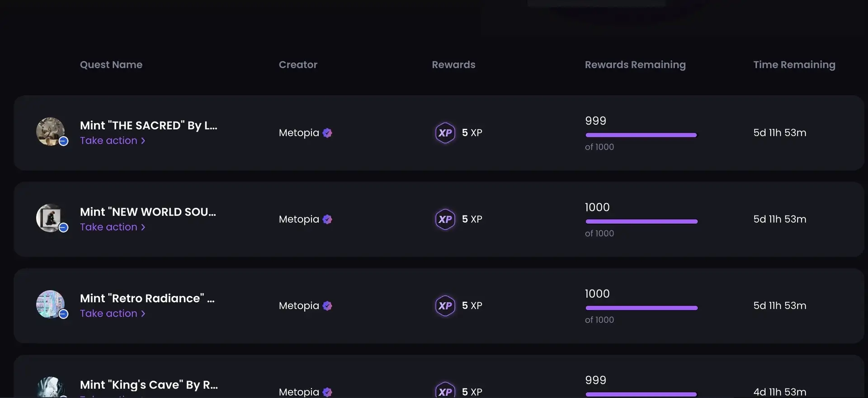Open NEW WORLD SOU quest avatar thumbnail
This screenshot has width=868, height=398.
pyautogui.click(x=50, y=218)
